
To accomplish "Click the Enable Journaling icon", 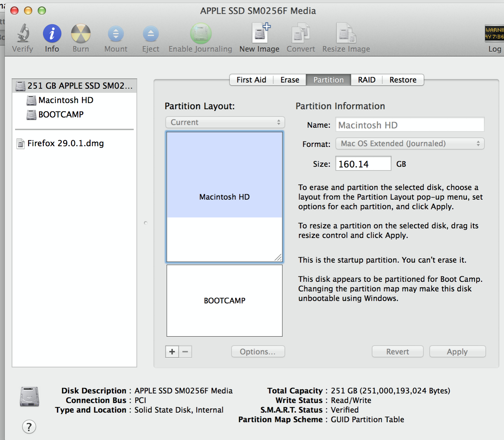I will [x=200, y=34].
